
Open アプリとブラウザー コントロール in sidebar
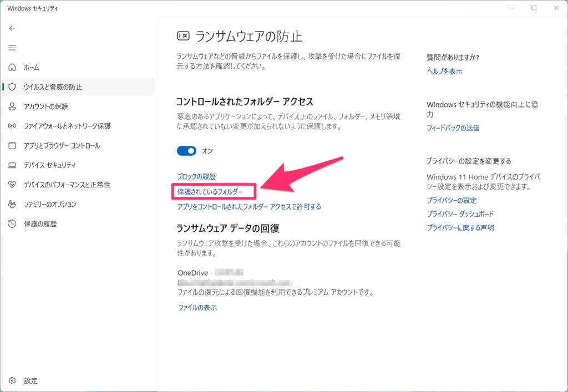pos(62,146)
